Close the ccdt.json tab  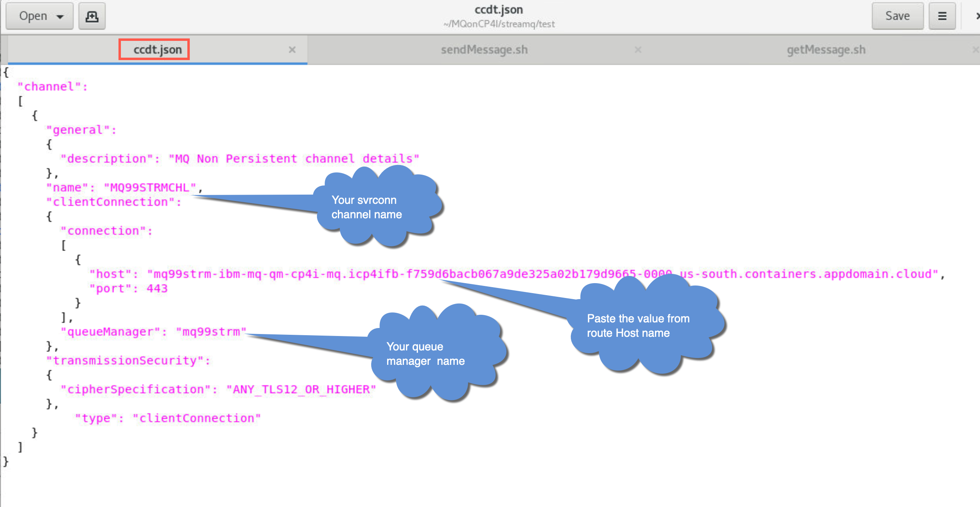coord(292,50)
